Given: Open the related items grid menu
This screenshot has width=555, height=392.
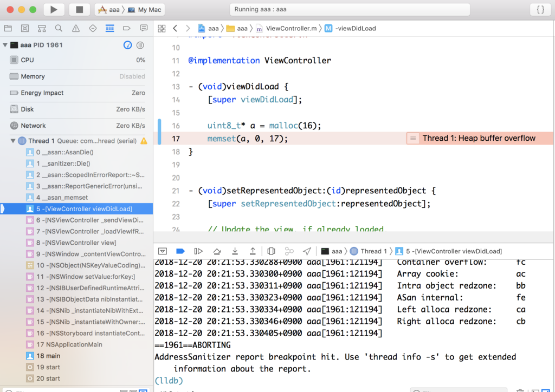Looking at the screenshot, I should pyautogui.click(x=162, y=28).
